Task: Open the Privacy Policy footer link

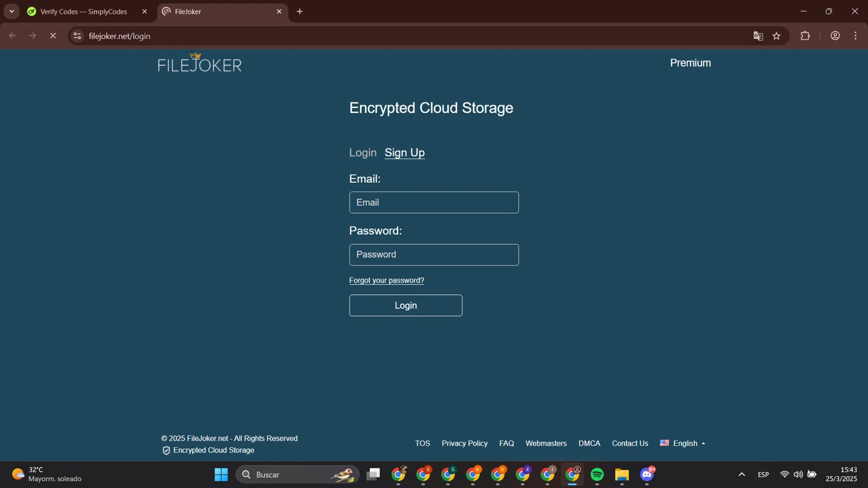Action: tap(465, 443)
